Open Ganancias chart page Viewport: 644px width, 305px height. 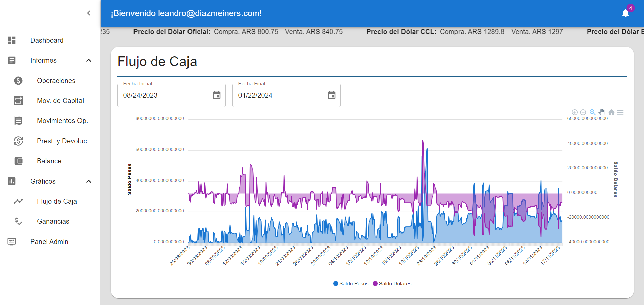click(x=53, y=221)
